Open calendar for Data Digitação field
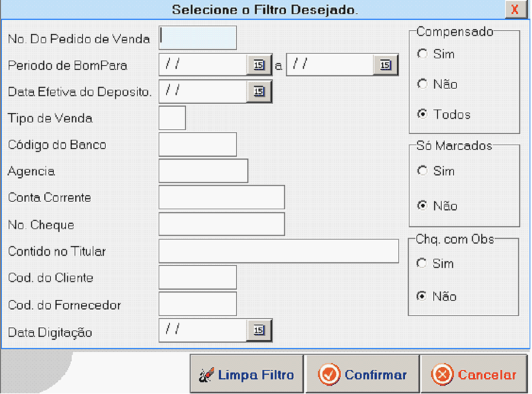Image resolution: width=532 pixels, height=394 pixels. pyautogui.click(x=259, y=330)
